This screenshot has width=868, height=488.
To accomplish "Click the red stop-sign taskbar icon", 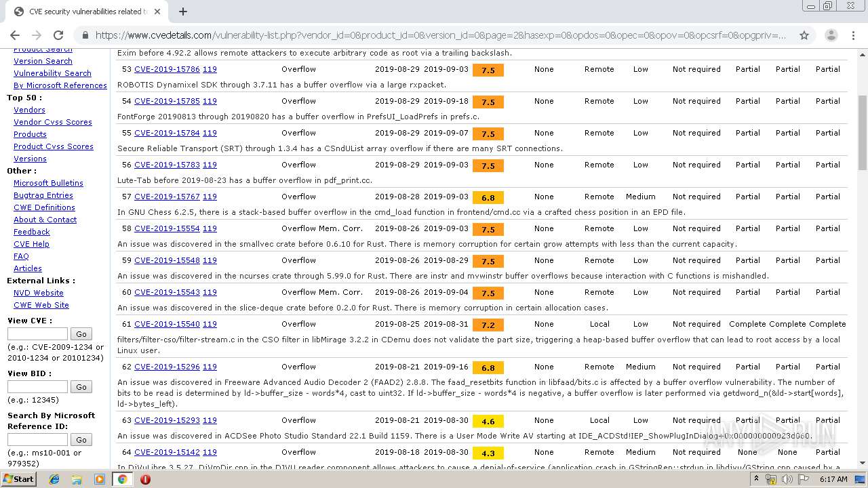I will 145,479.
